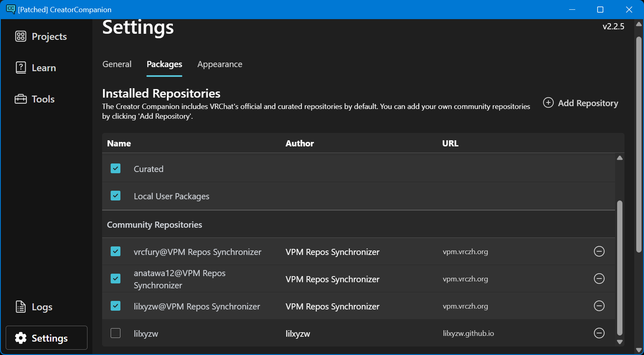Click VPM Repos Synchronizer author in anatawa12 row

[332, 279]
